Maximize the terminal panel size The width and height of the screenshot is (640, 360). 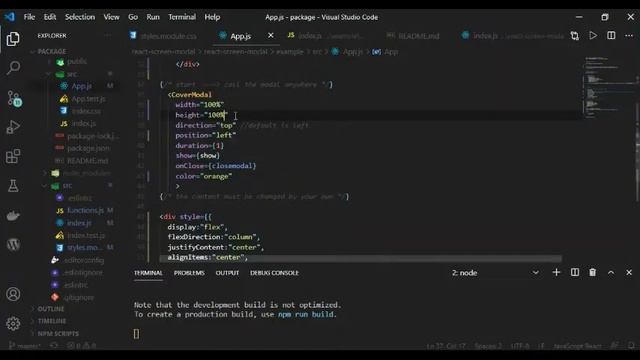(611, 273)
